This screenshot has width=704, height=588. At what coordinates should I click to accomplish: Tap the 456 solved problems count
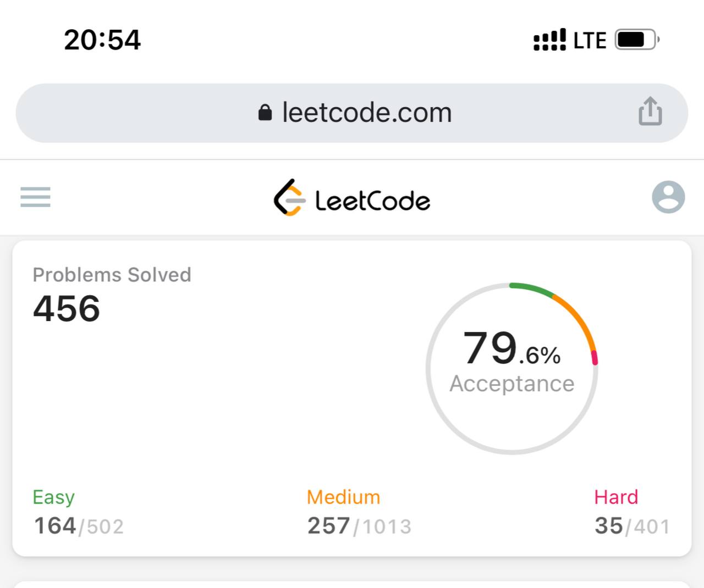coord(67,308)
